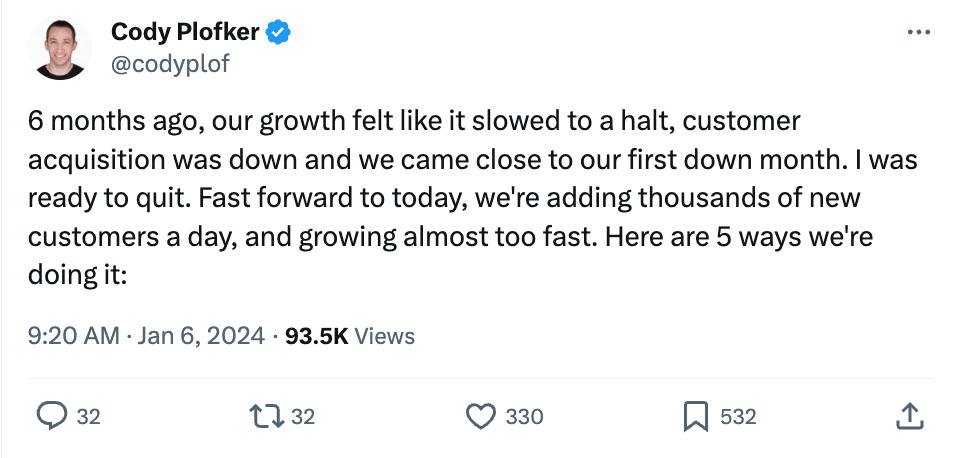
Task: Open the three-dot more options menu
Action: 917,34
